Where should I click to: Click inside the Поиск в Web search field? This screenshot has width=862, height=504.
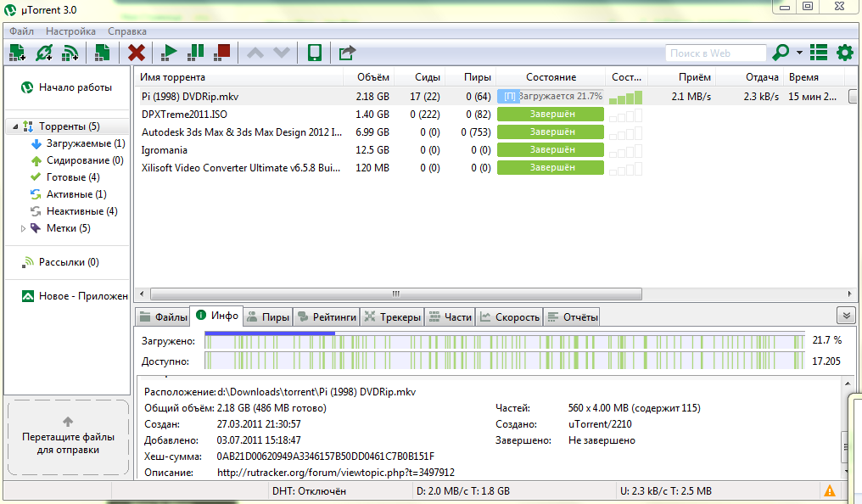[x=717, y=53]
